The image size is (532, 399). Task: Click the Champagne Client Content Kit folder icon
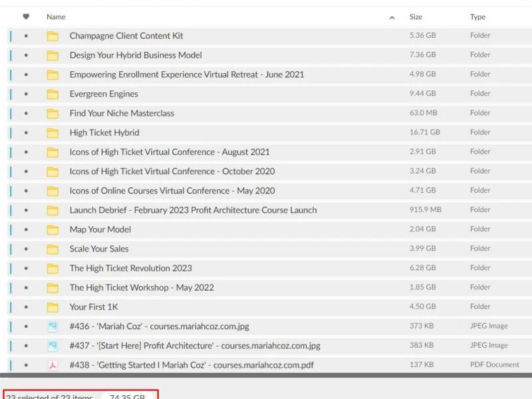click(53, 36)
